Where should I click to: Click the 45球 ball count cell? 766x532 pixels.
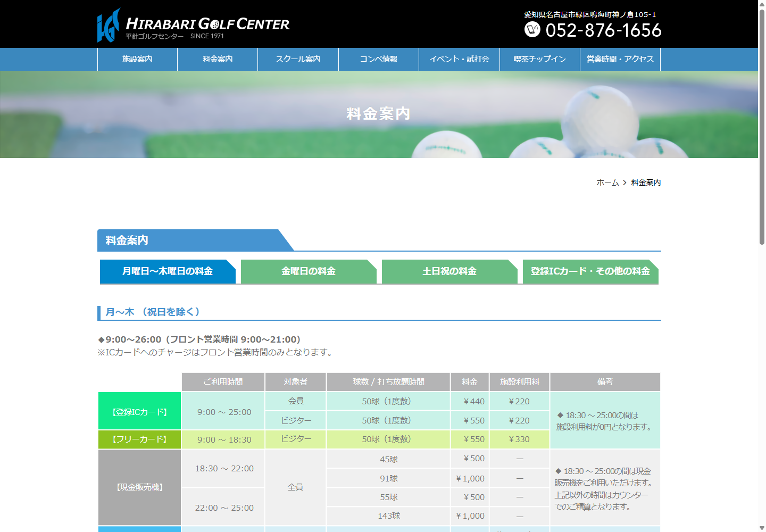(x=389, y=459)
